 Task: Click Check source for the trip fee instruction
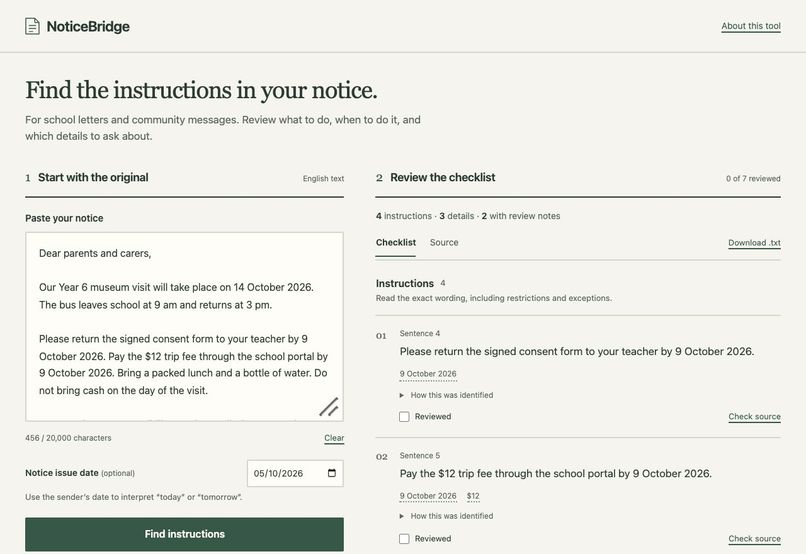pyautogui.click(x=755, y=539)
